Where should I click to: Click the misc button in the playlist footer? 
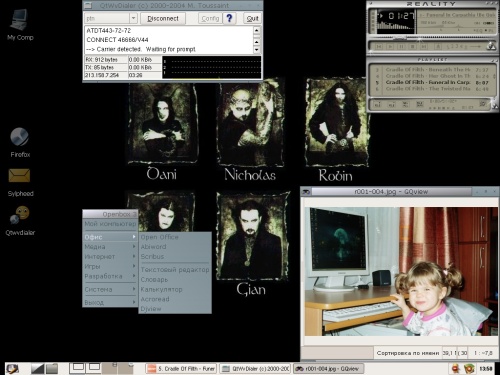point(420,105)
